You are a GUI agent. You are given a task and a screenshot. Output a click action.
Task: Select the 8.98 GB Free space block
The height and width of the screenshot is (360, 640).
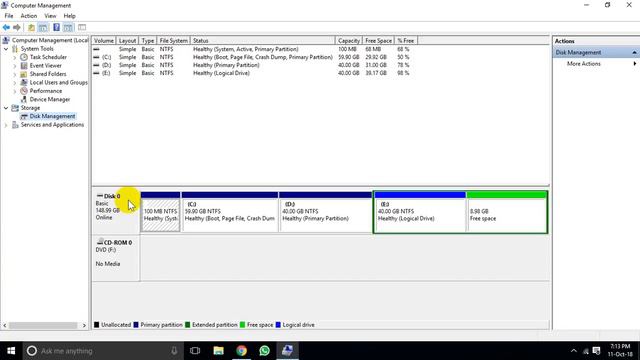[x=507, y=212]
